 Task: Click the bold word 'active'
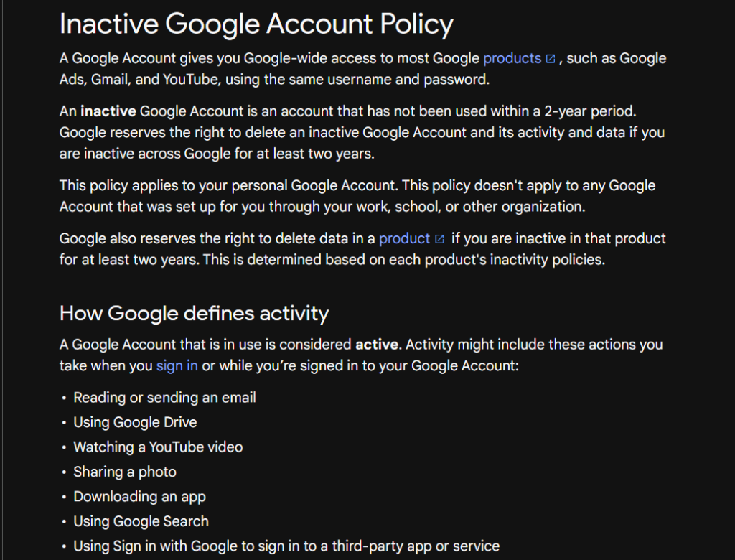(x=377, y=345)
